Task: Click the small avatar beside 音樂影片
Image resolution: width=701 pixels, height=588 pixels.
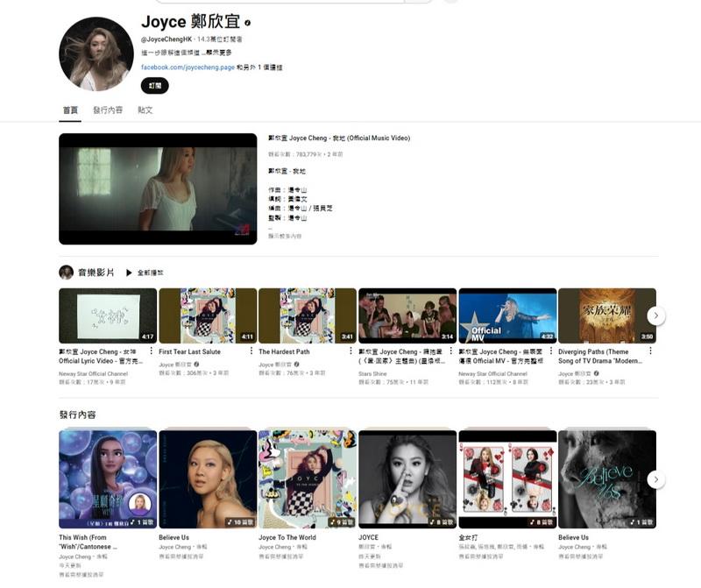Action: [67, 273]
